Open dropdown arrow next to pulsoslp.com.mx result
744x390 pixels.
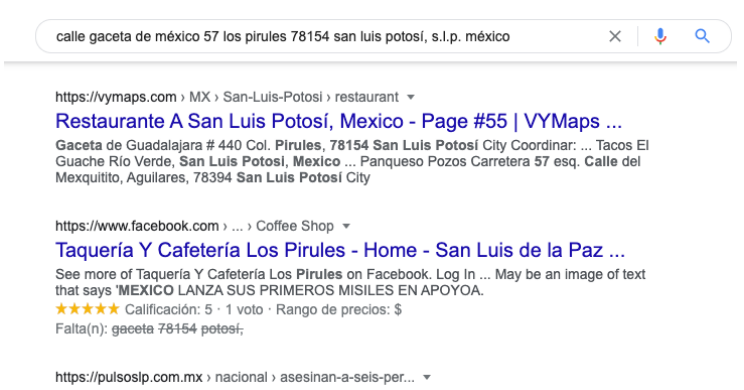coord(427,378)
